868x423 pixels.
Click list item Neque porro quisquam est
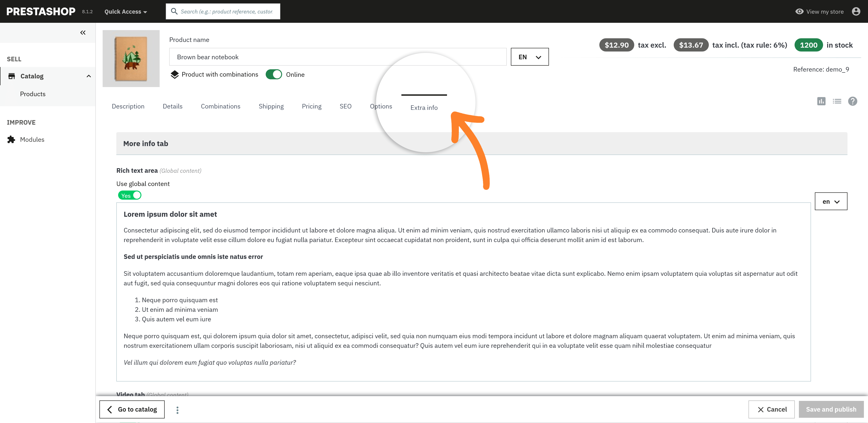pos(179,300)
